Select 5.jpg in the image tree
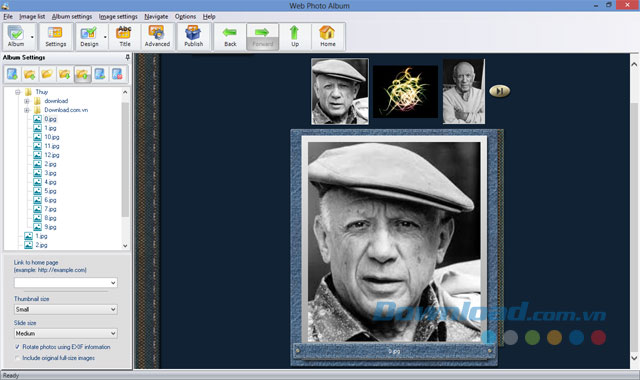 pyautogui.click(x=50, y=191)
